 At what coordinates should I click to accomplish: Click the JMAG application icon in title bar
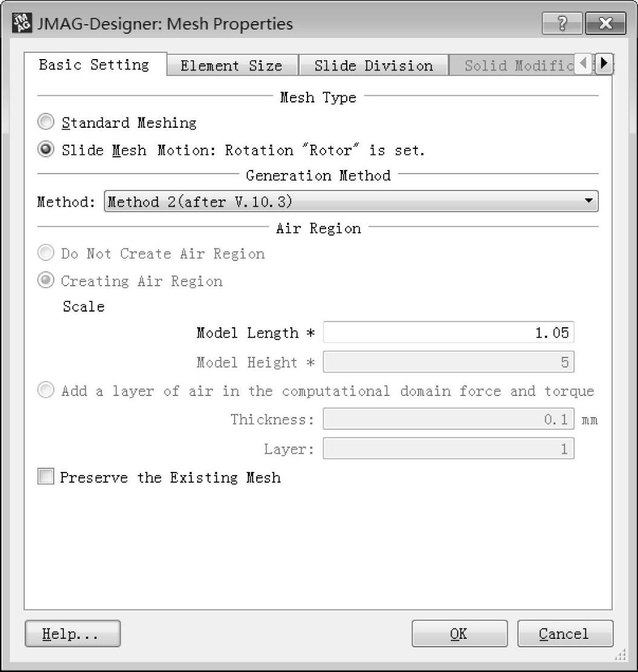pos(22,23)
